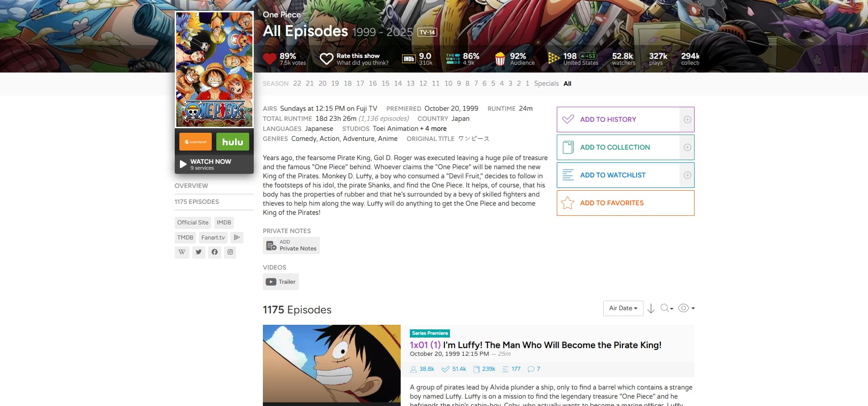Click the Series Premiere tag
This screenshot has height=406, width=868.
430,333
